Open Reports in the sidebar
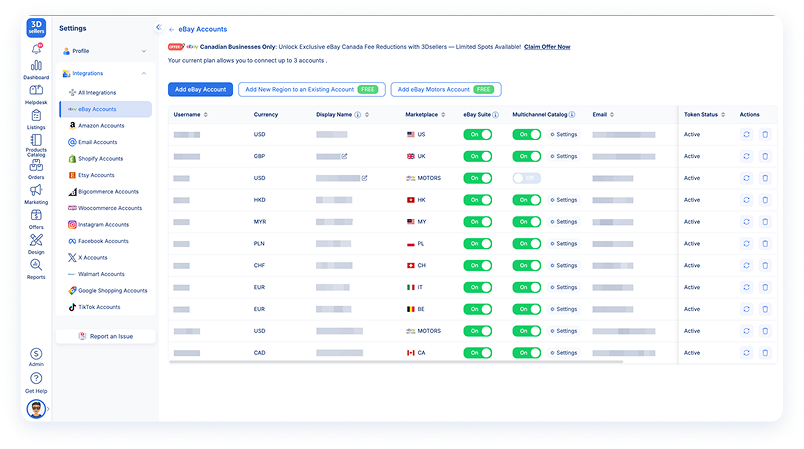This screenshot has height=449, width=804. point(36,270)
